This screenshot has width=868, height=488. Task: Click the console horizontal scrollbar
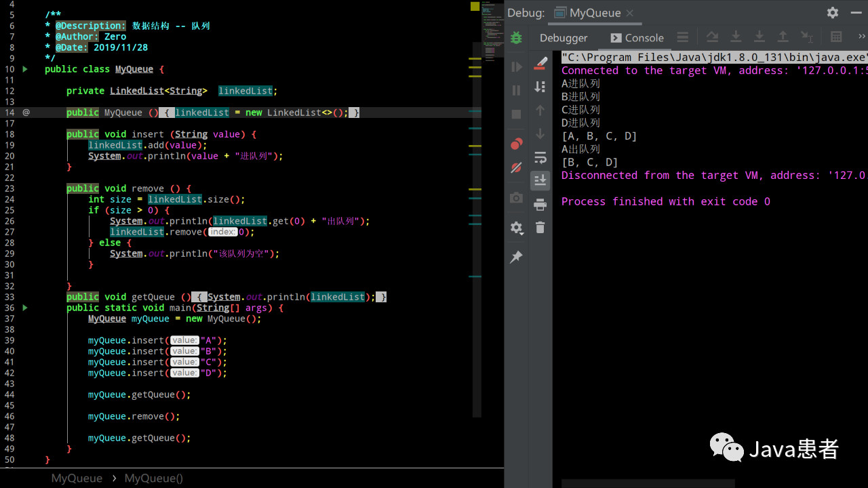[648, 484]
